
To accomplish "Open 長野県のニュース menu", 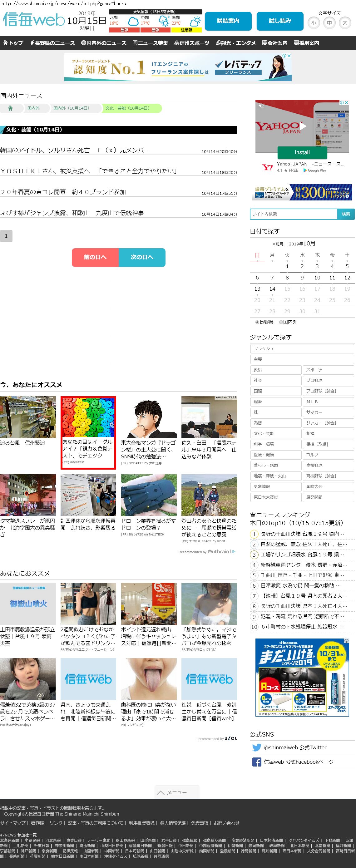I will [x=52, y=43].
